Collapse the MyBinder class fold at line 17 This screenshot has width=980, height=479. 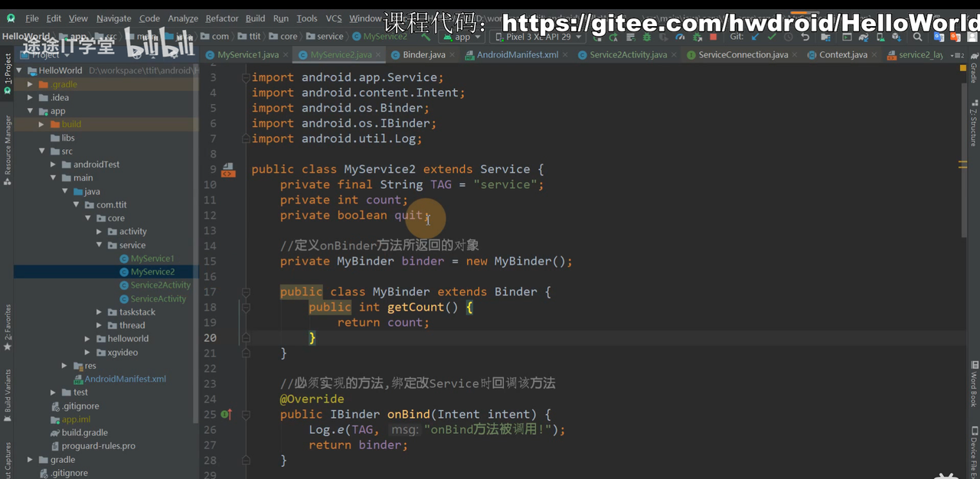click(x=247, y=292)
